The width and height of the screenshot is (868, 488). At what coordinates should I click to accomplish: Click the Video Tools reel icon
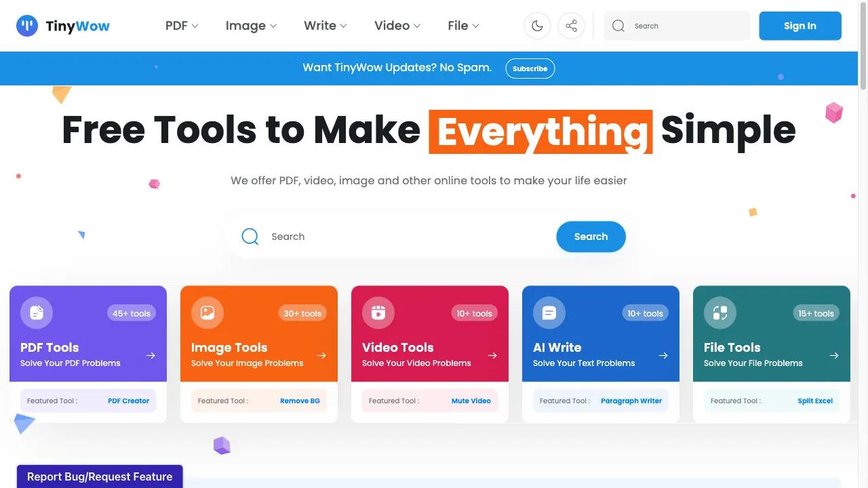[378, 312]
